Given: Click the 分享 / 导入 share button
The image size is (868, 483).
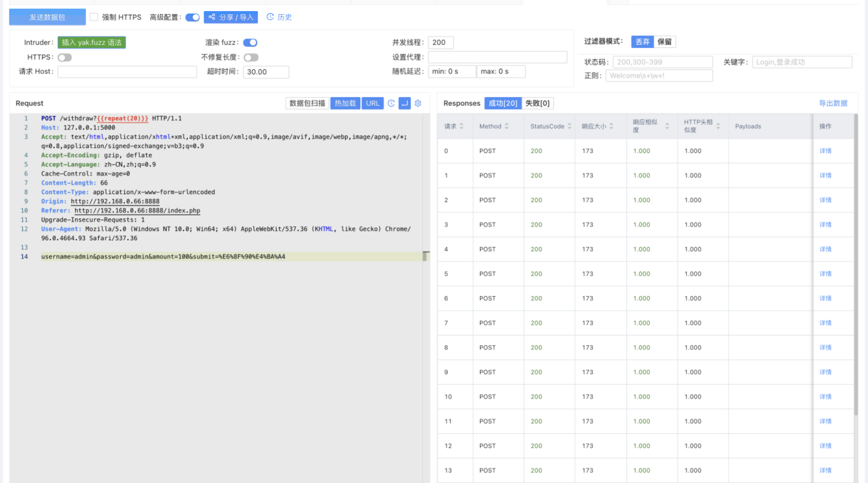Looking at the screenshot, I should [231, 17].
